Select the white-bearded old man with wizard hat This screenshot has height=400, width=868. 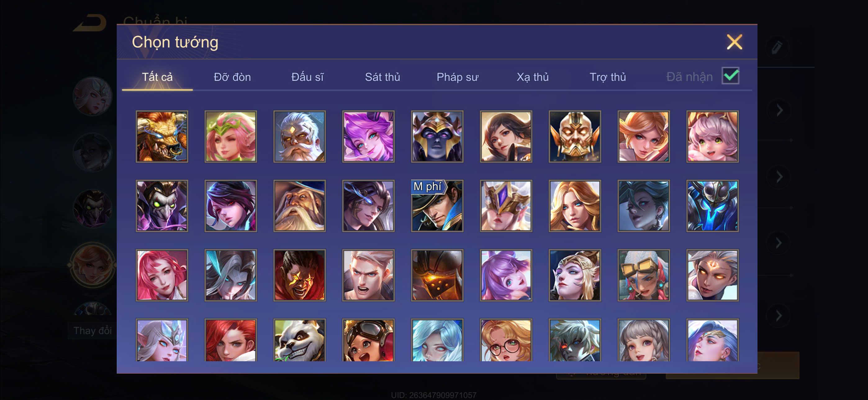pos(299,206)
